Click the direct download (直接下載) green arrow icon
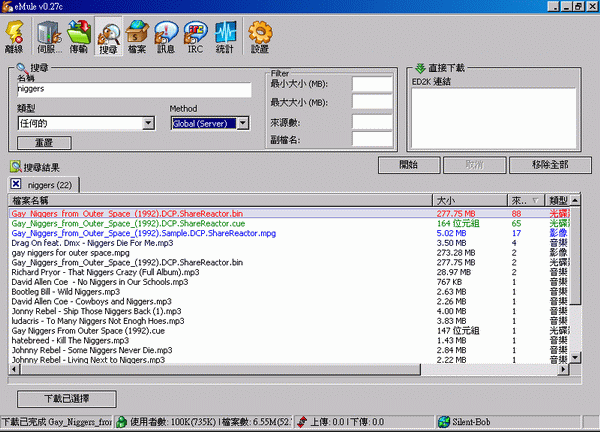Image resolution: width=600 pixels, height=432 pixels. [420, 68]
